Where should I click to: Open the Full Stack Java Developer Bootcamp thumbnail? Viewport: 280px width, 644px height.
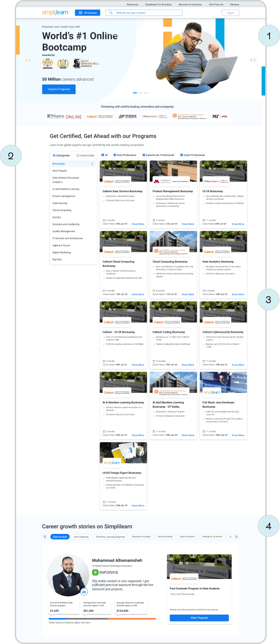pos(224,383)
